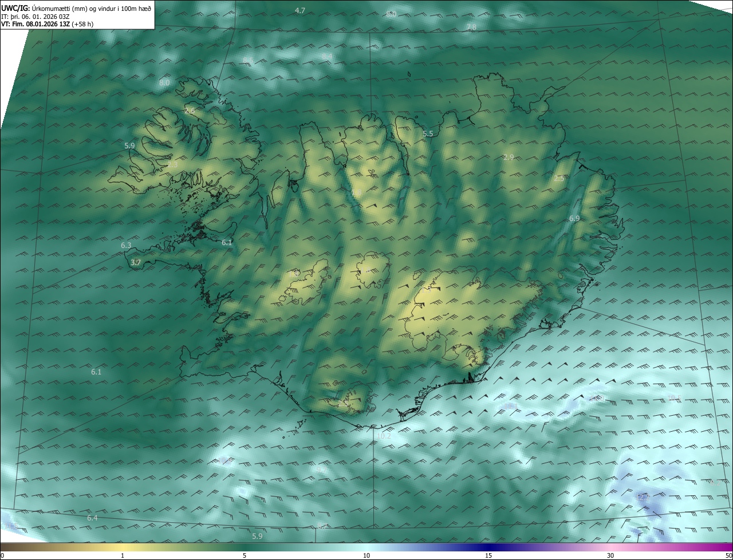733x560 pixels.
Task: Click the 0 tick label on the color scale
Action: tap(2, 555)
